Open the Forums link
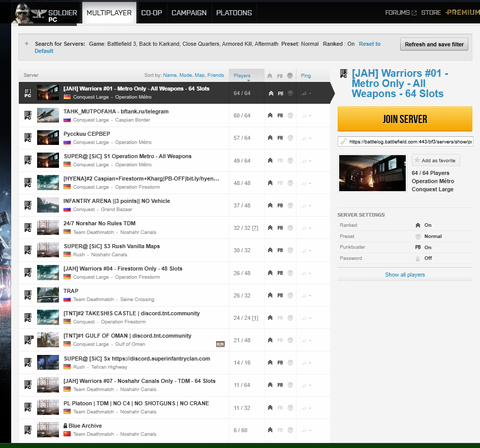This screenshot has width=480, height=448. 401,13
